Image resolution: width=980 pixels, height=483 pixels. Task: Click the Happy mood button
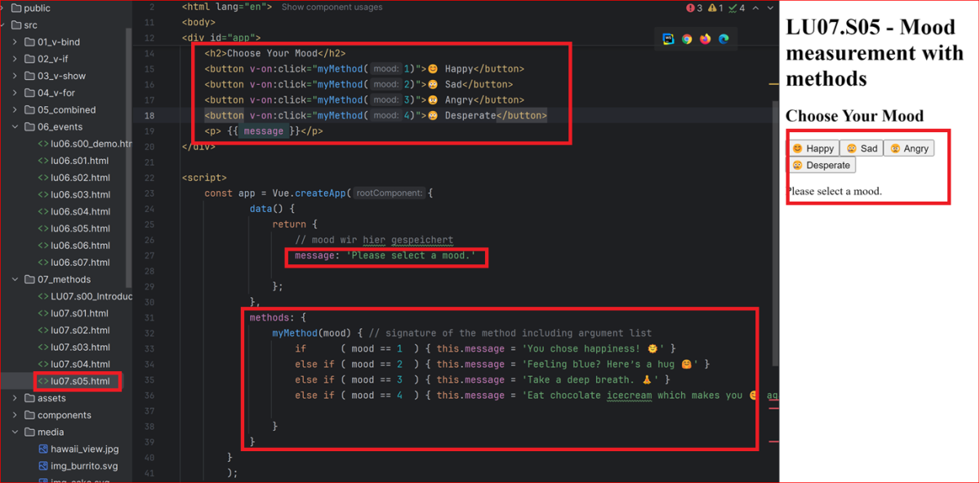[x=813, y=148]
